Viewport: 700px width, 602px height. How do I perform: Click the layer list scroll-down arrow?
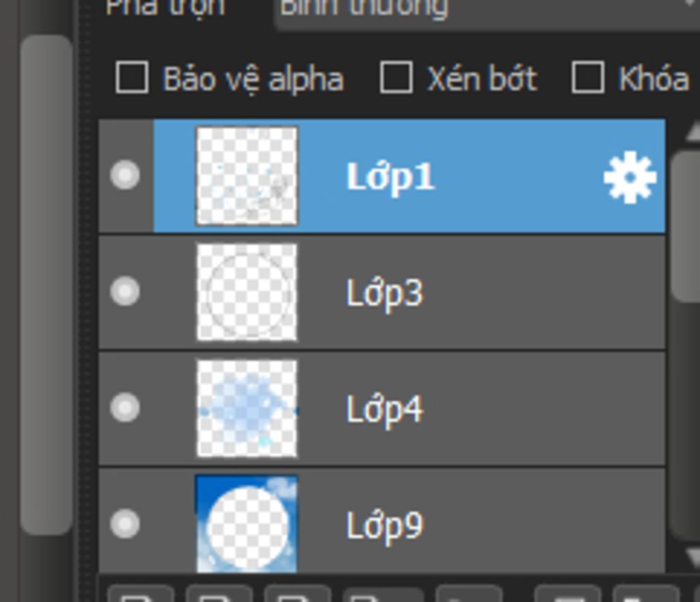[692, 557]
